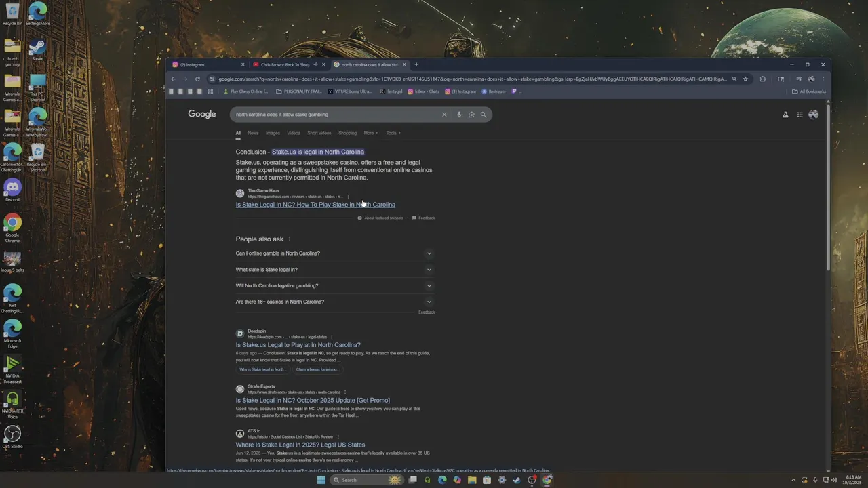The height and width of the screenshot is (488, 868).
Task: Go back using browser back arrow
Action: click(173, 79)
